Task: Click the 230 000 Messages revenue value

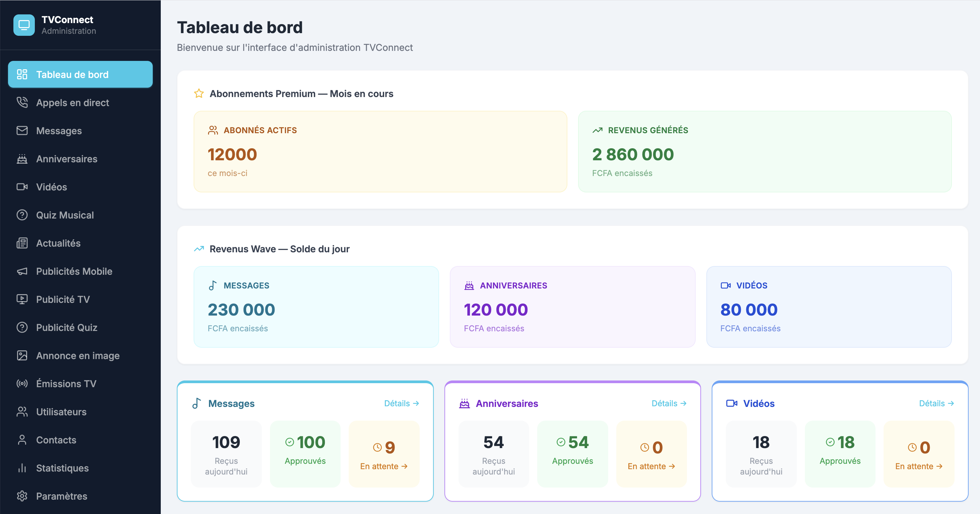Action: click(x=241, y=310)
